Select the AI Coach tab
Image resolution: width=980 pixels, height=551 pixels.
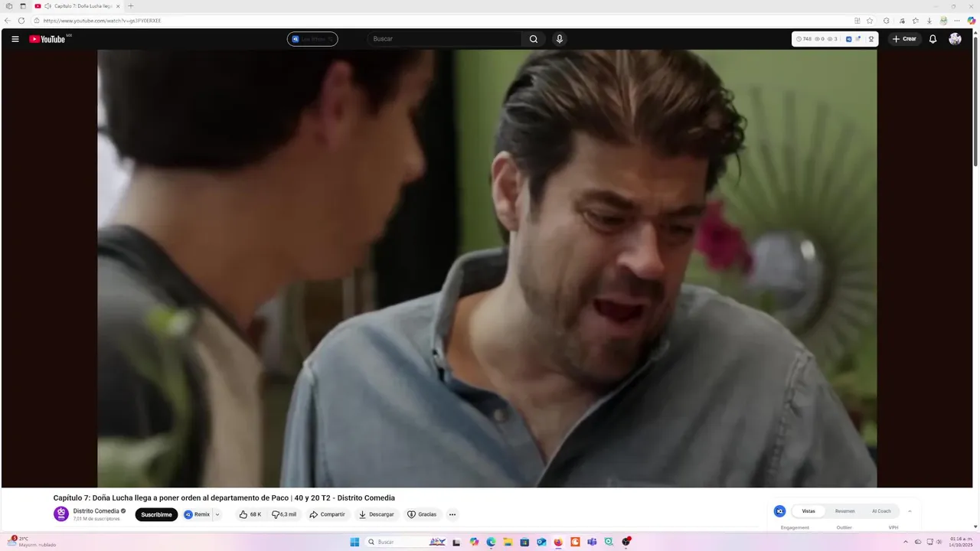pos(881,511)
